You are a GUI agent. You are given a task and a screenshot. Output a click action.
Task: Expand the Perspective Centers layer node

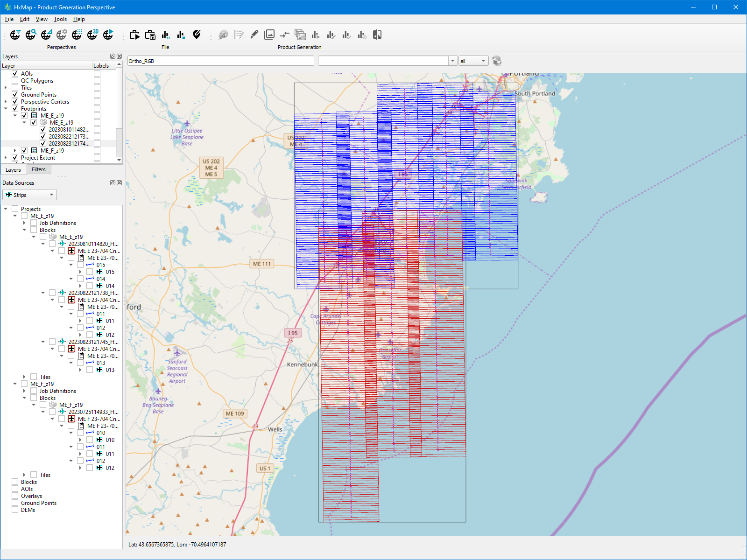tap(6, 102)
